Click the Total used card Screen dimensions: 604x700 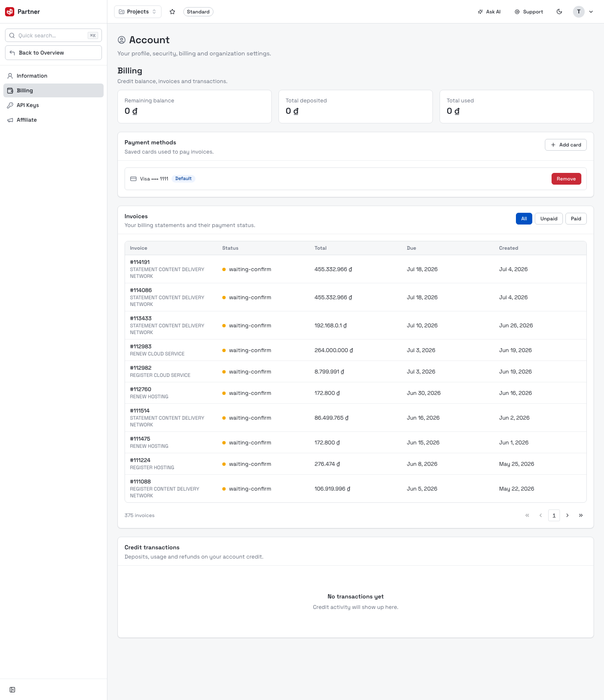[x=517, y=107]
